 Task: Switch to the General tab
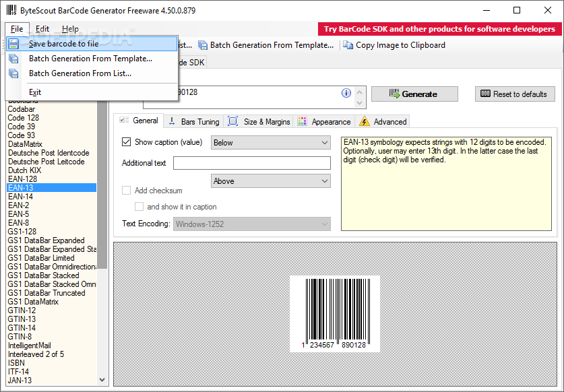[x=139, y=121]
